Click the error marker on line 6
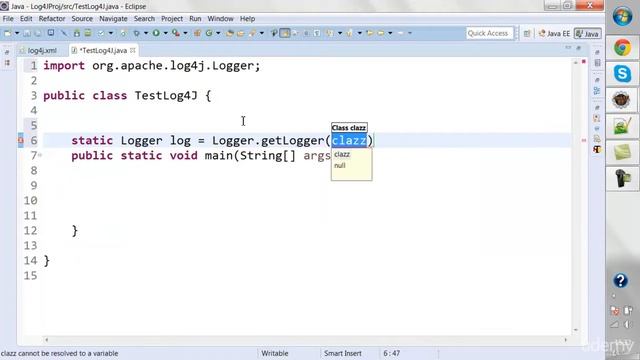640x360 pixels. click(x=20, y=140)
